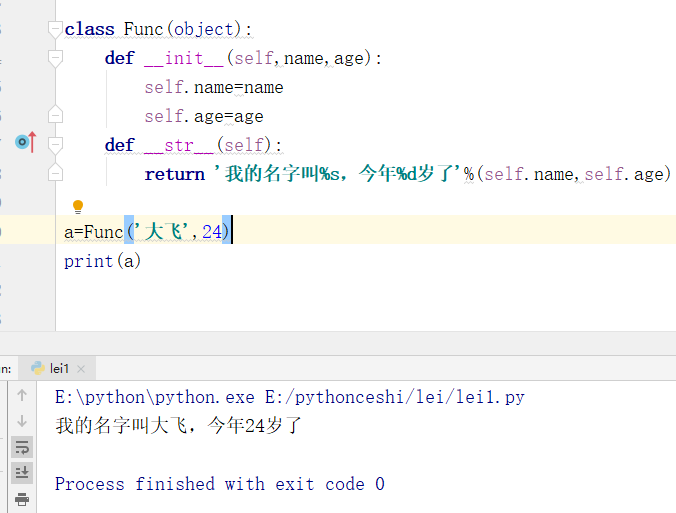Click the output line '我的名字叫大飞，今年24岁了'
The image size is (676, 513).
(178, 425)
